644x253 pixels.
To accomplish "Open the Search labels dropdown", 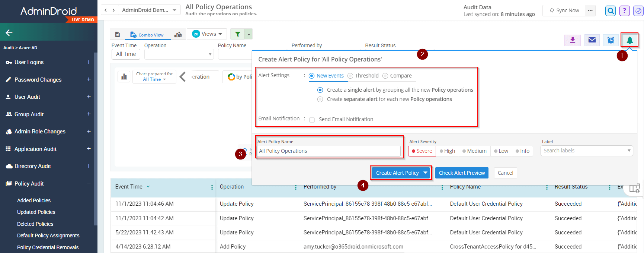I will (x=586, y=151).
